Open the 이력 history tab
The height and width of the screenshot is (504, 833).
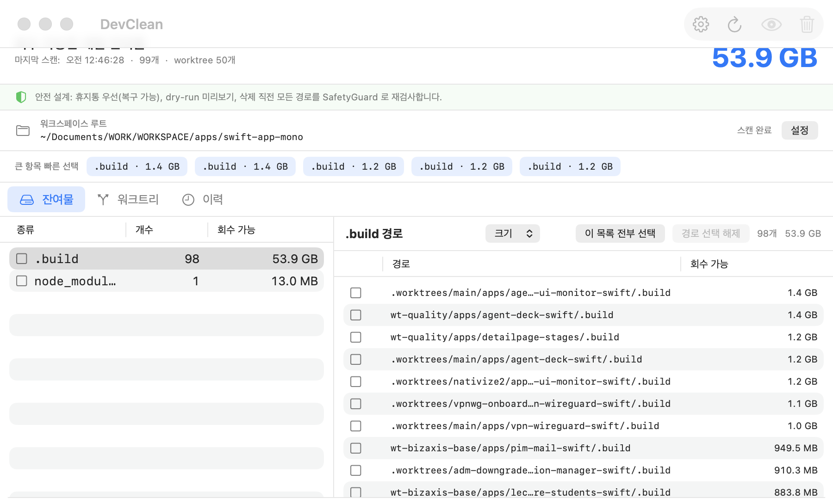tap(203, 199)
